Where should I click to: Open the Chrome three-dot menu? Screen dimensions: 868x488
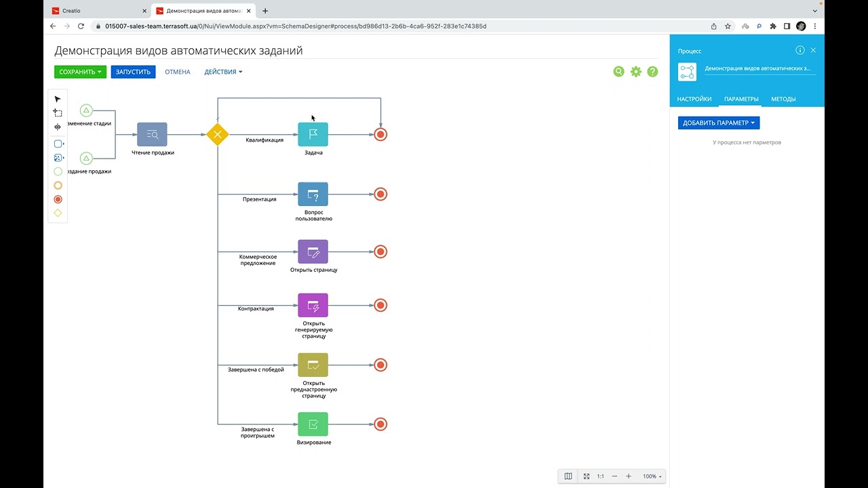click(814, 26)
